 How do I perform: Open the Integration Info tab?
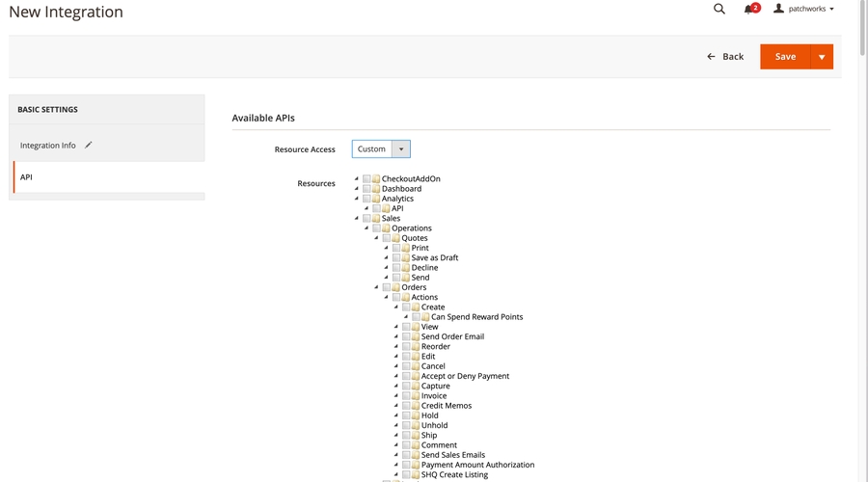(x=48, y=146)
